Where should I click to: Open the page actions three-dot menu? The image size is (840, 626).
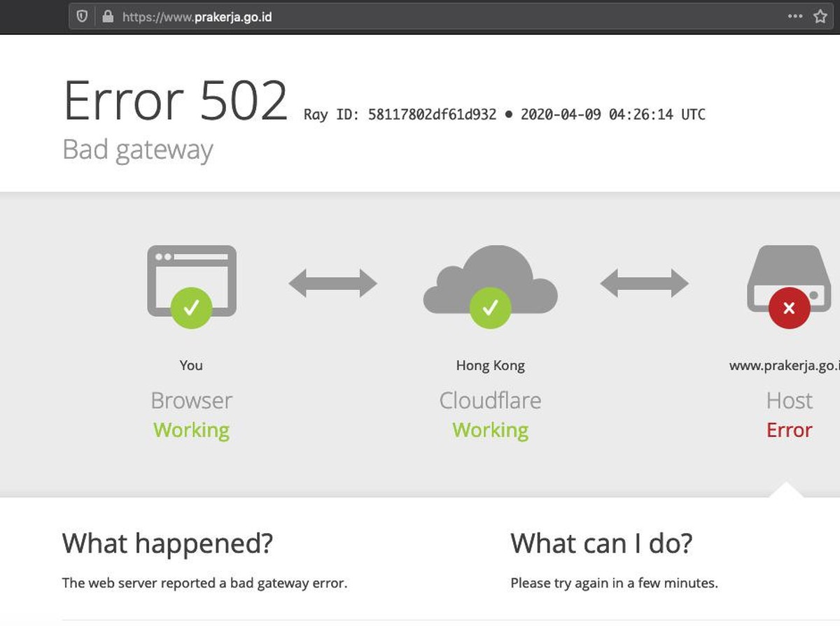click(794, 16)
